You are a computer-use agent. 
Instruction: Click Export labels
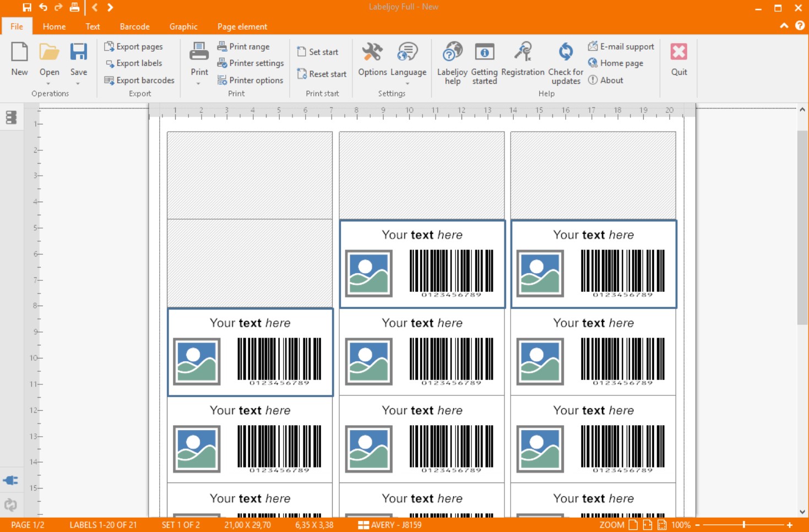click(133, 63)
